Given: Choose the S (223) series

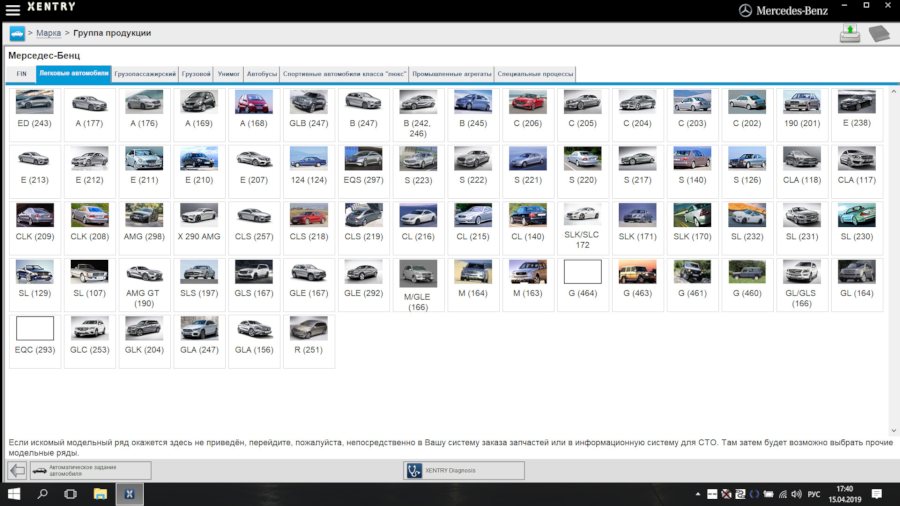Looking at the screenshot, I should 418,171.
